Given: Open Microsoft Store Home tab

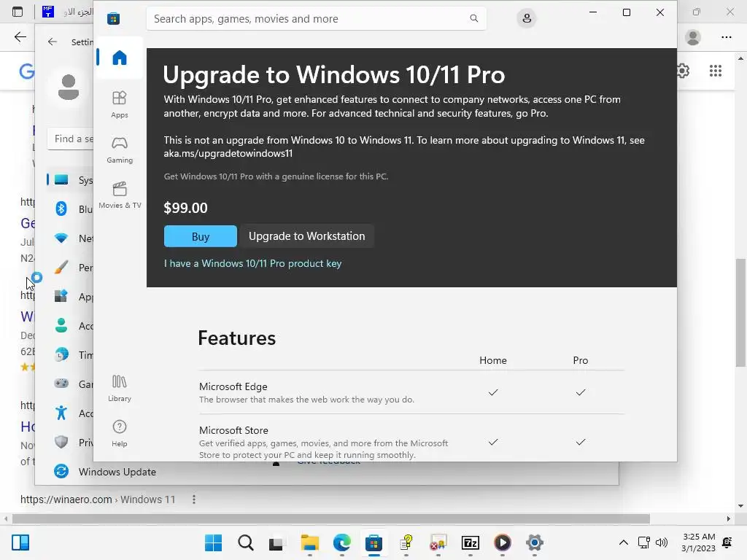Looking at the screenshot, I should click(120, 58).
